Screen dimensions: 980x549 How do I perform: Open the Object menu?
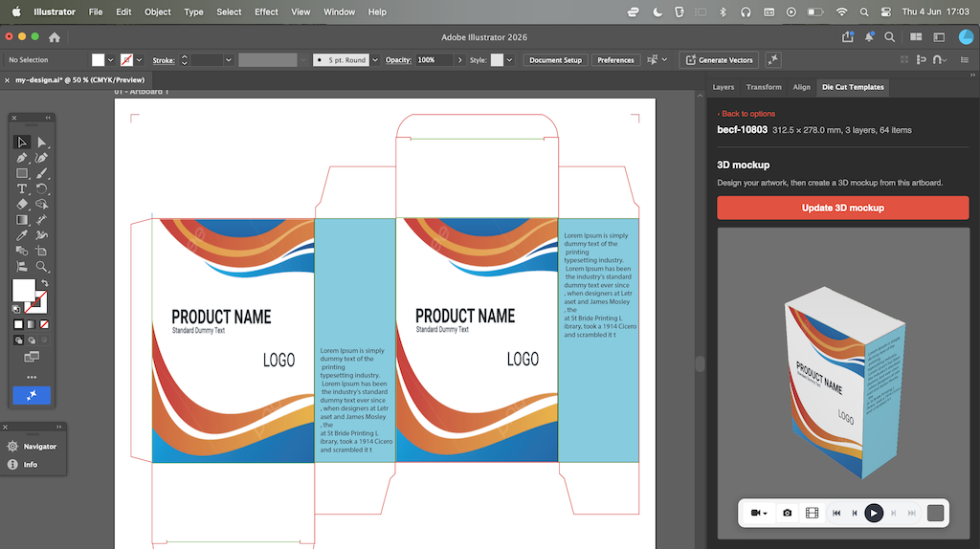158,11
